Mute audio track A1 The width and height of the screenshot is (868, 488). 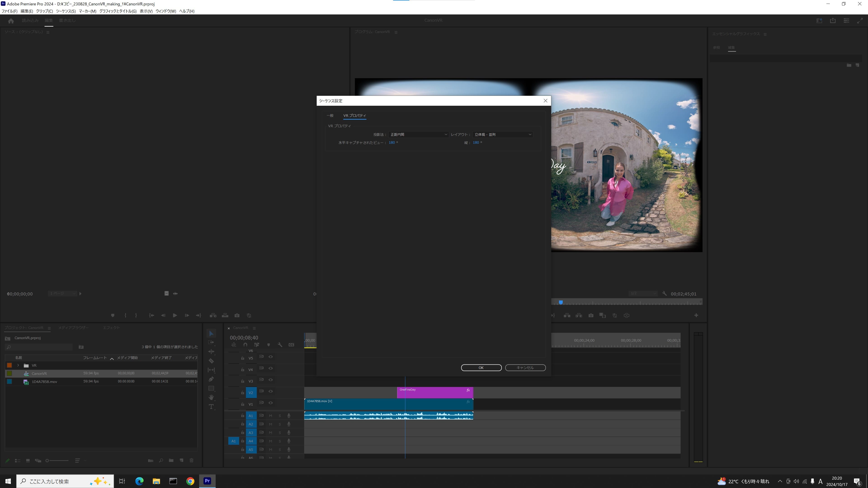pos(271,416)
